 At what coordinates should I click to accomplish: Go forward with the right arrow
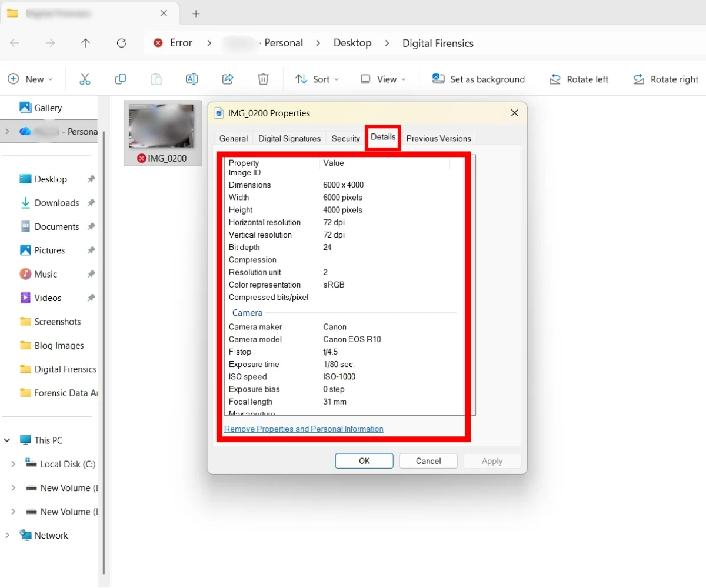pos(51,43)
